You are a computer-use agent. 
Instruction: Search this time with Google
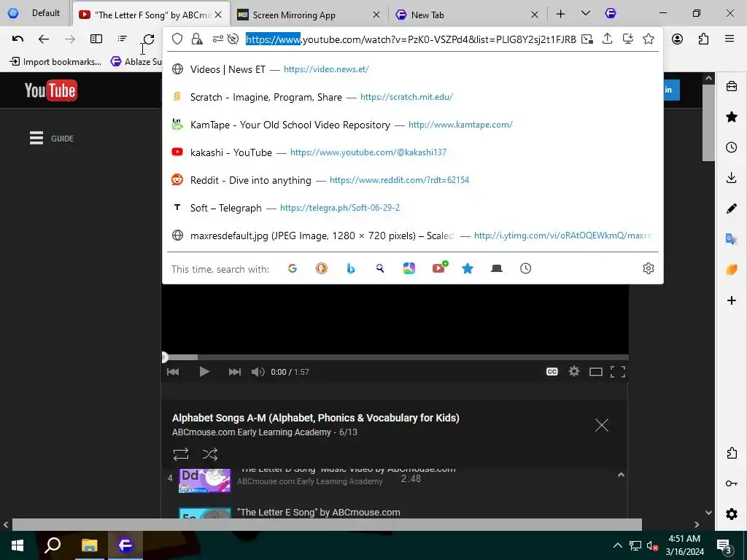[293, 268]
